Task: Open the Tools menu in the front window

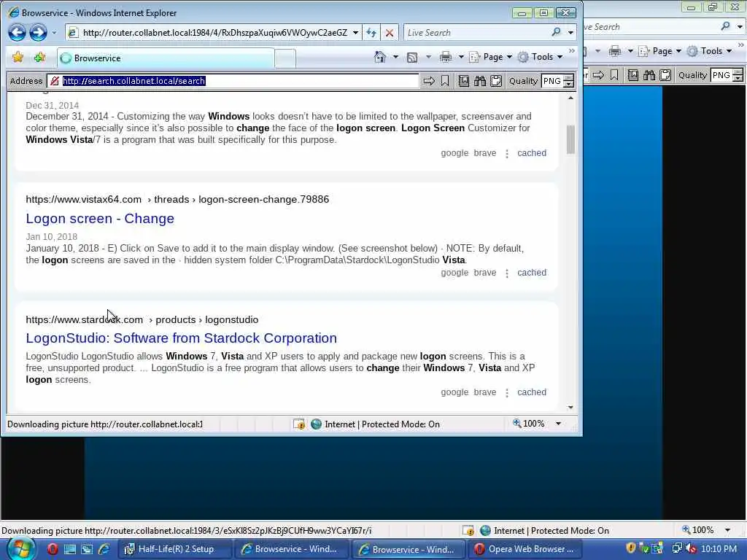Action: [x=541, y=57]
